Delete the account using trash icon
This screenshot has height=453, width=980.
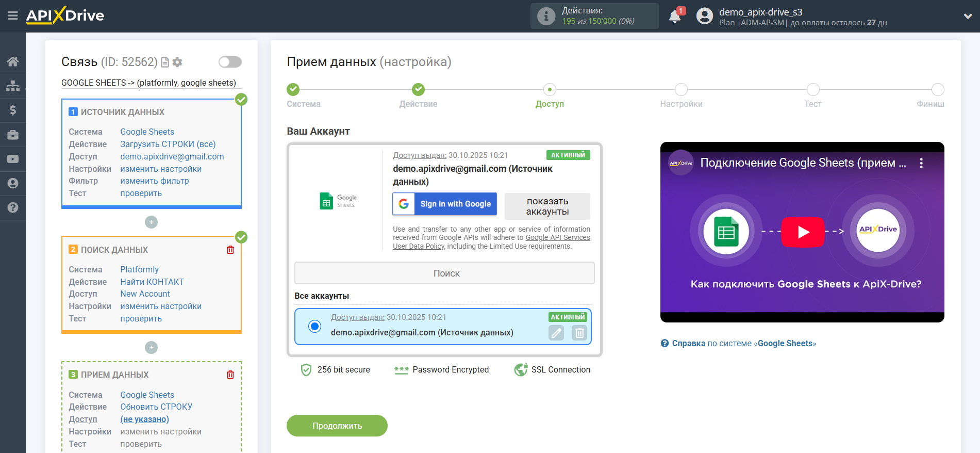579,333
